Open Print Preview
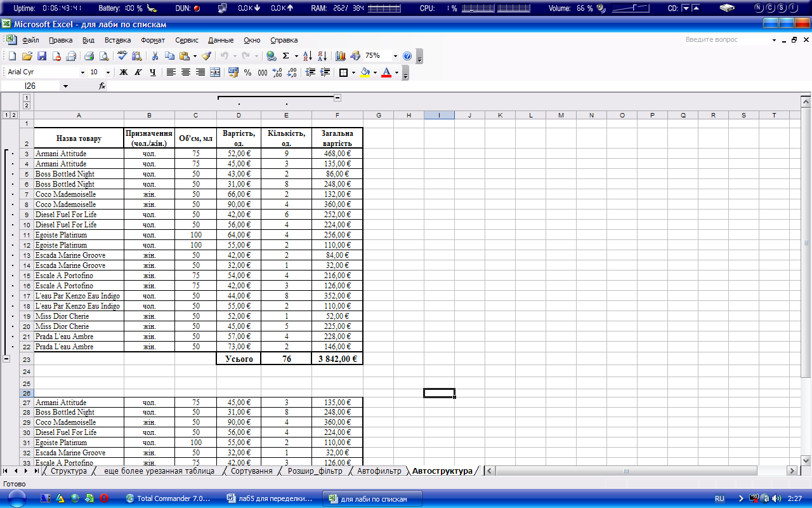The image size is (812, 508). [104, 56]
